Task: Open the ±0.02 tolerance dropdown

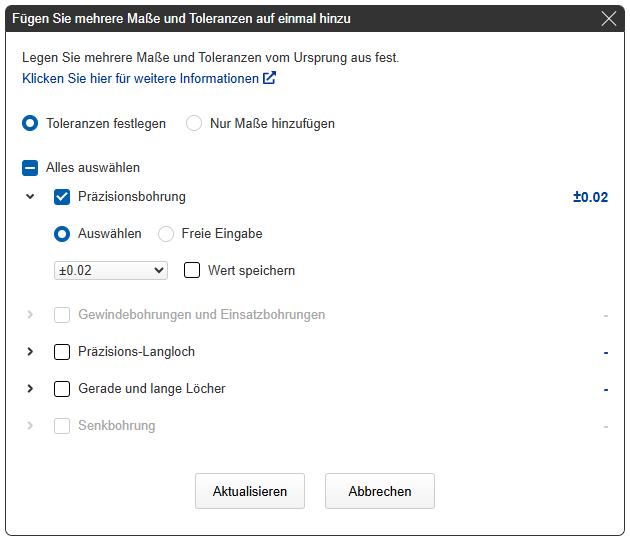Action: coord(110,270)
